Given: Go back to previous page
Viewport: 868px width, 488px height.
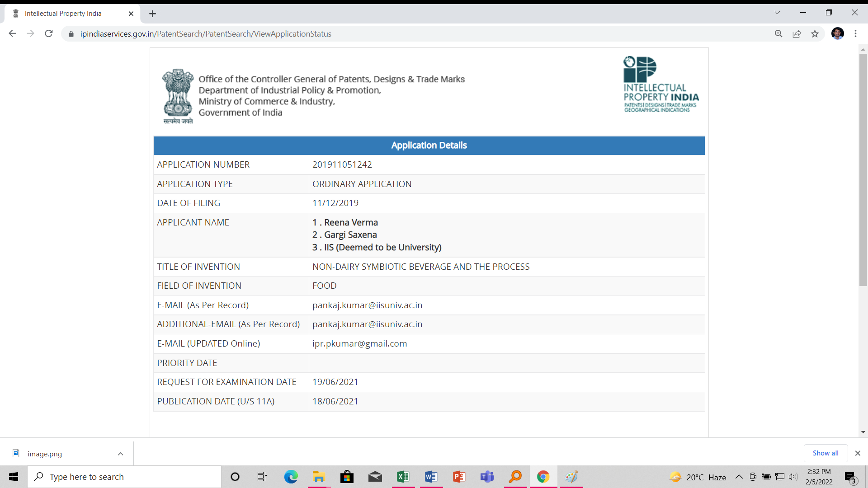Looking at the screenshot, I should [x=12, y=33].
